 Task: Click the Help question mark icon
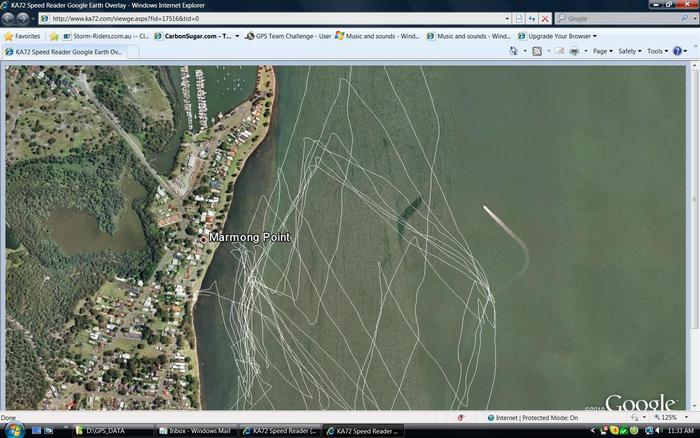pos(677,51)
